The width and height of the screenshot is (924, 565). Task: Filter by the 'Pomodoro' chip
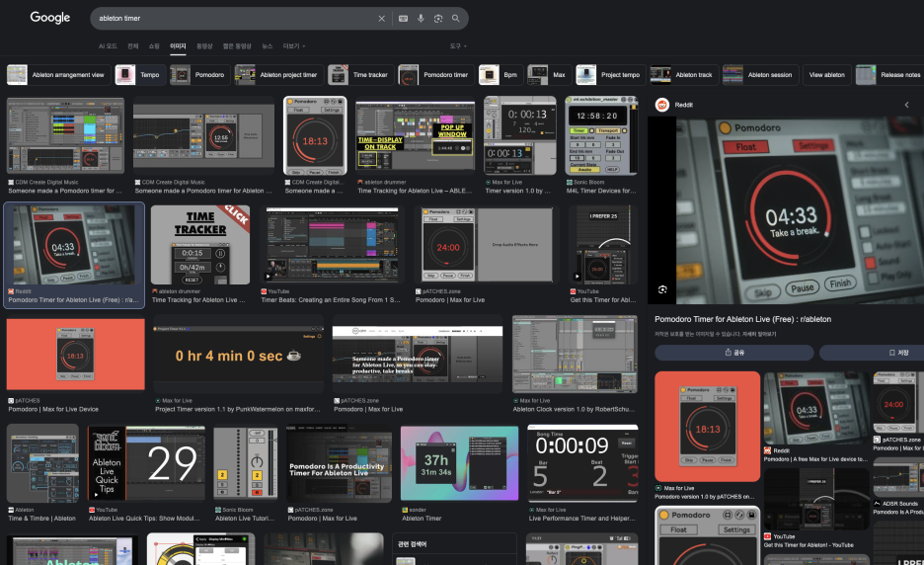(199, 75)
